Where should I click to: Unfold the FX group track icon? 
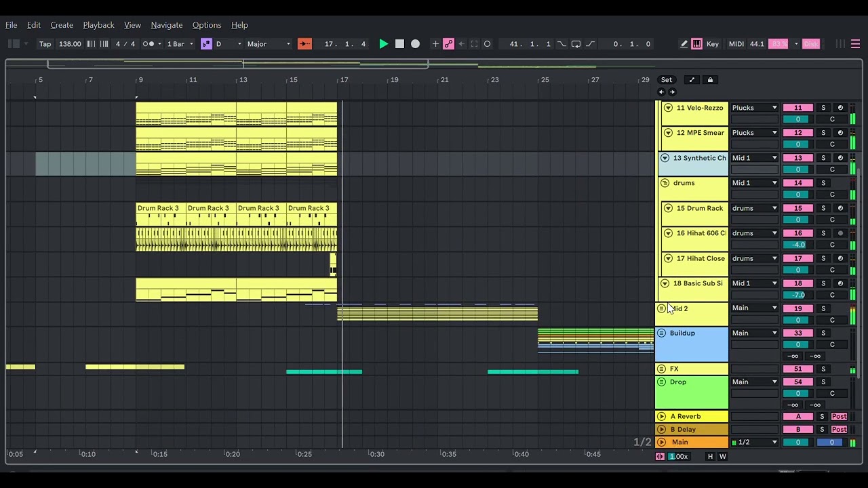click(x=661, y=369)
